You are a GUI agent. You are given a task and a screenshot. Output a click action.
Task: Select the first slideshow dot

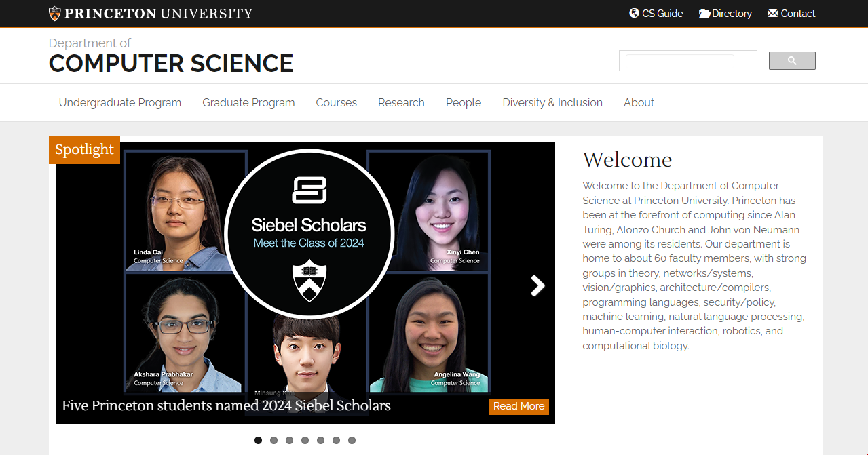coord(258,440)
